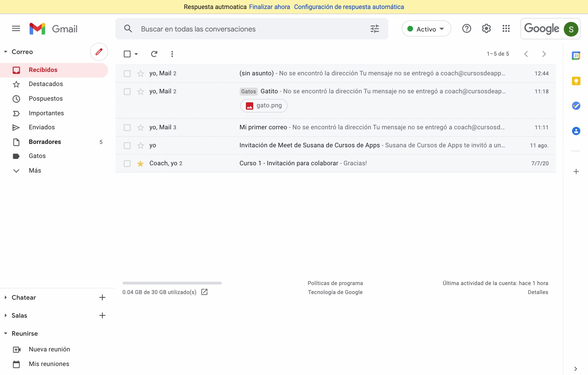Show search filter options
Screen dimensions: 588x375
pos(374,29)
